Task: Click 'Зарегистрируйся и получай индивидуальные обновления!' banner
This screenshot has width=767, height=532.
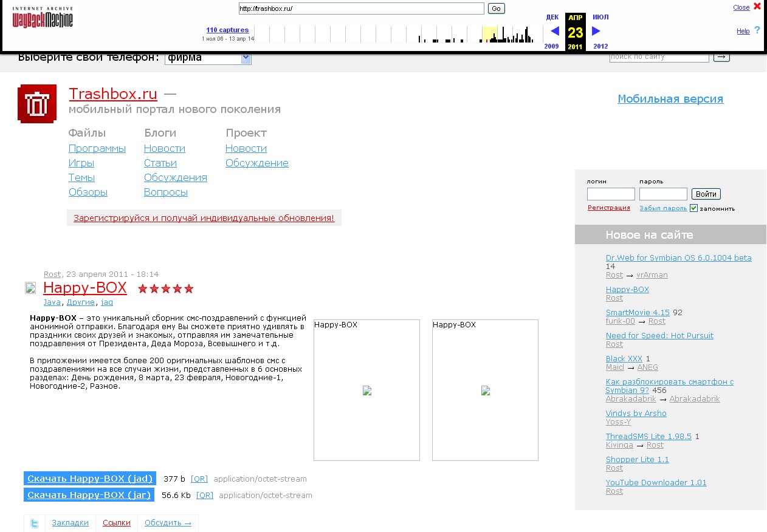Action: [204, 218]
